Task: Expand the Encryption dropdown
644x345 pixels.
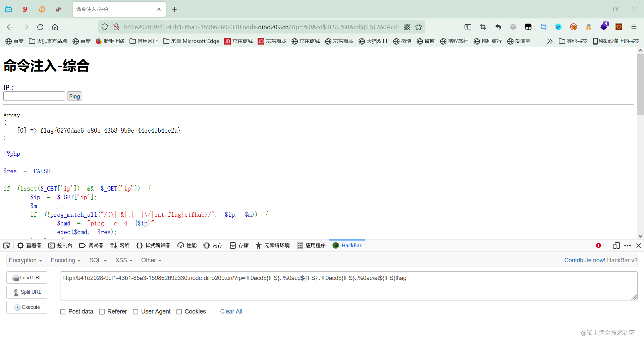Action: [25, 260]
